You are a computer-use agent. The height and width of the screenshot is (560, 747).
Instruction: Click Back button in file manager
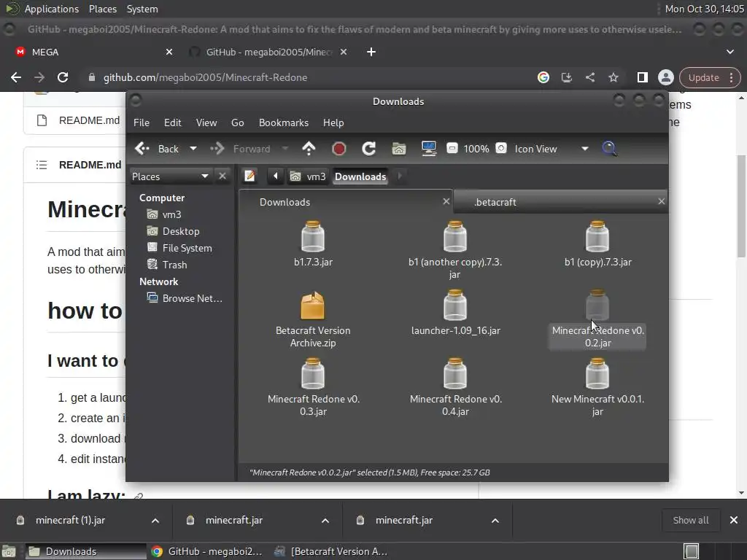[x=158, y=149]
